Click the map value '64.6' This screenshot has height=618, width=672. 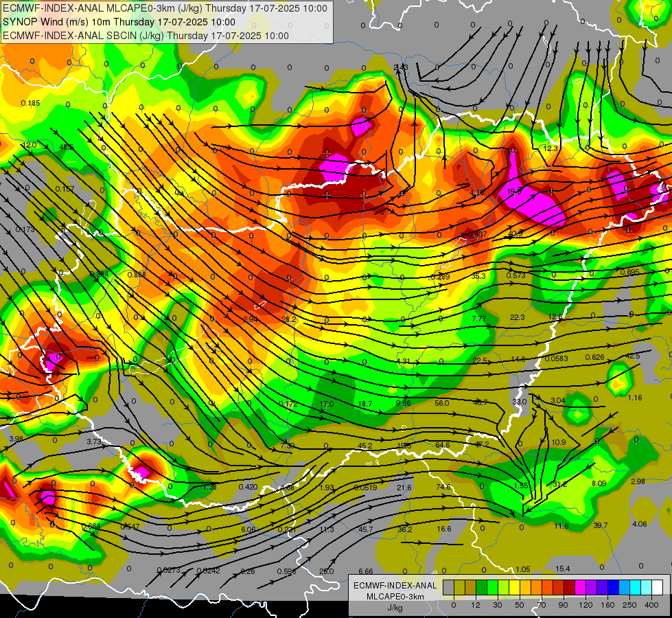tap(442, 445)
